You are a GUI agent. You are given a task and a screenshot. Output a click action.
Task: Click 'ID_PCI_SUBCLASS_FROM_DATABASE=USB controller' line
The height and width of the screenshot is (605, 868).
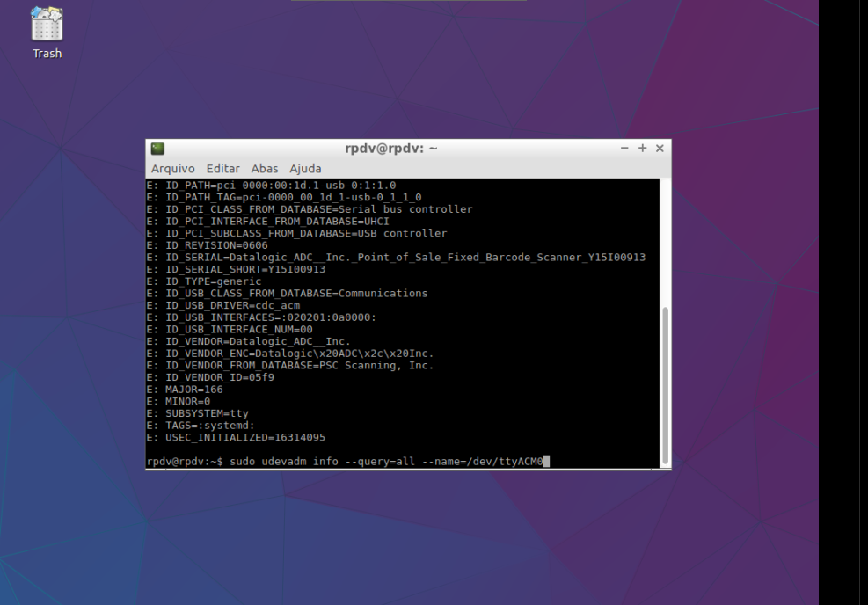coord(296,234)
